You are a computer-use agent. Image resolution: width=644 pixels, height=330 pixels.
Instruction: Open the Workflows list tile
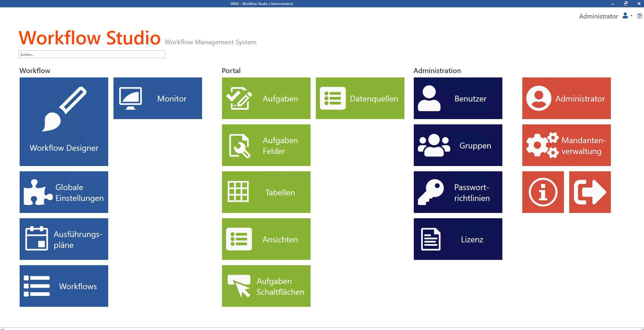pos(64,286)
